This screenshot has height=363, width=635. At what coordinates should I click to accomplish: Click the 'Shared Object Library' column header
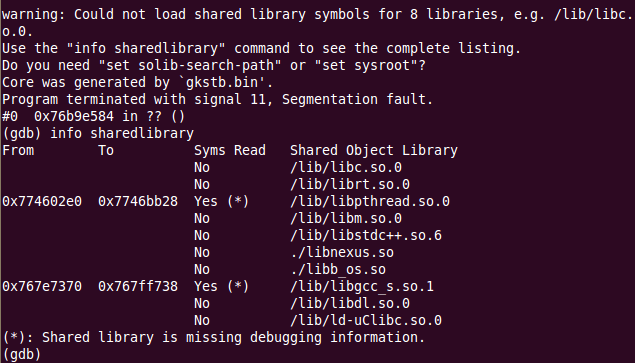pos(374,150)
